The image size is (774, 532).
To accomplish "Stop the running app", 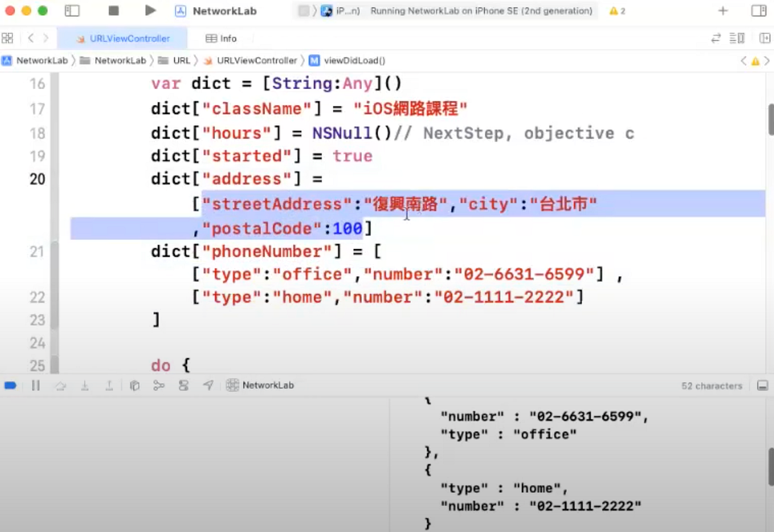I will [x=114, y=11].
